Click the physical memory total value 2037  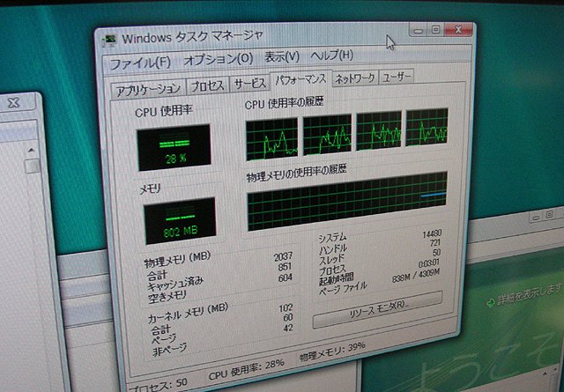[283, 256]
